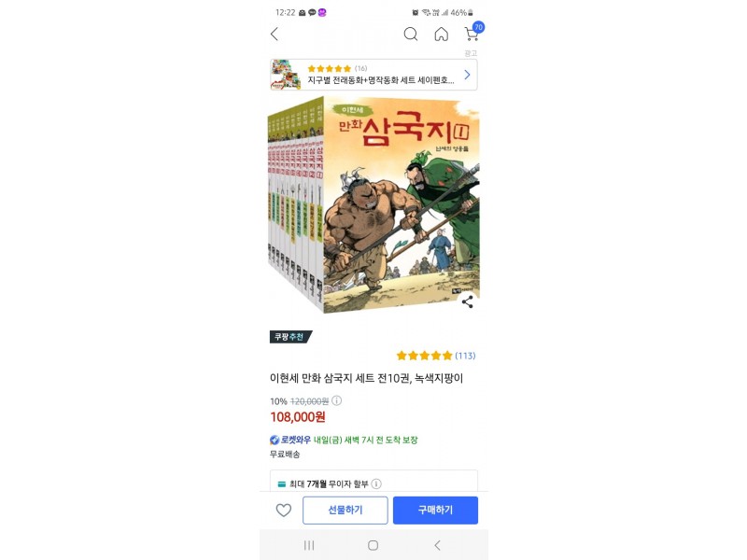The image size is (747, 560).
Task: Click info icon beside 120,000원 price
Action: (336, 400)
